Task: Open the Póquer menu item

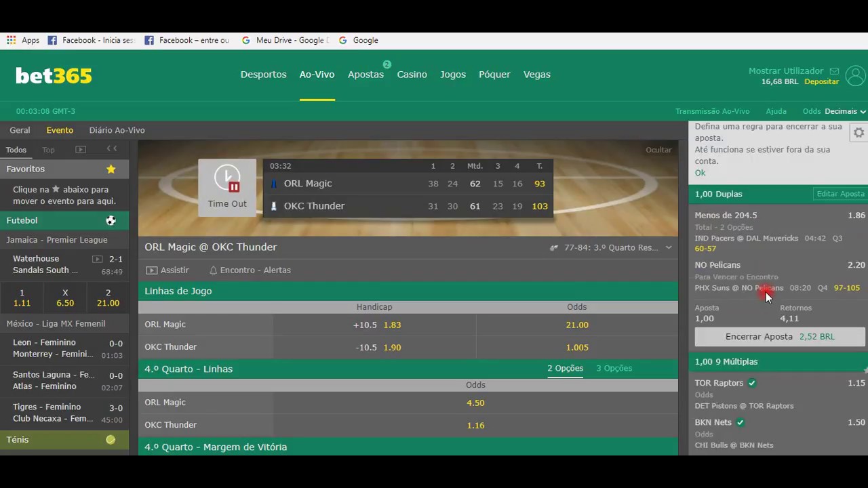Action: coord(494,75)
